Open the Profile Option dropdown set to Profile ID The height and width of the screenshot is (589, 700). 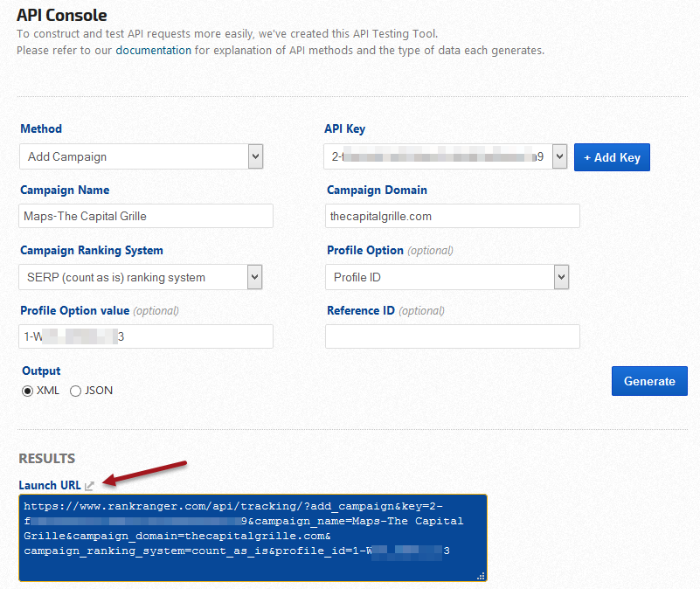448,277
